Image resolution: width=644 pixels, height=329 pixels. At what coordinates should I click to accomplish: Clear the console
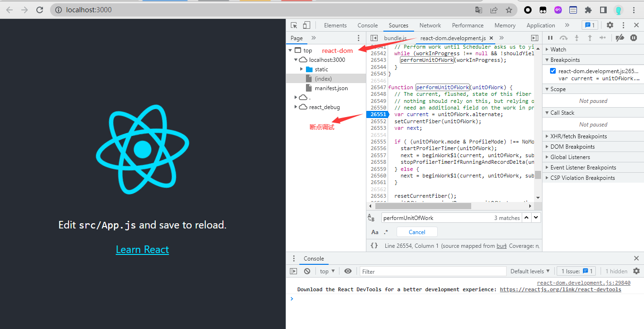pos(307,271)
